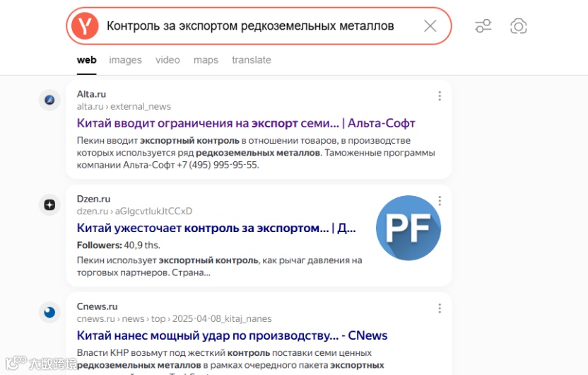This screenshot has height=375, width=588.
Task: Open three-dot menu for Dzen.ru result
Action: [440, 201]
